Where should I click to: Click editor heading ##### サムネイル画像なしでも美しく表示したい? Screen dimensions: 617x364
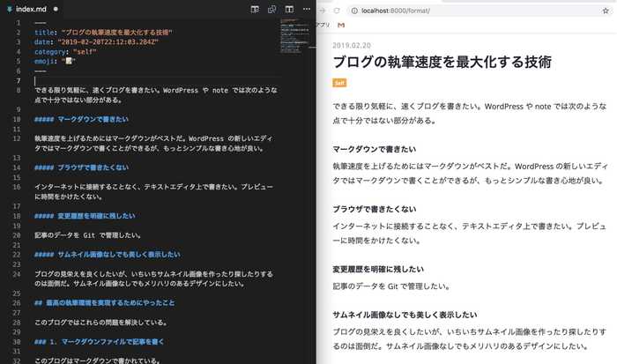[x=107, y=254]
